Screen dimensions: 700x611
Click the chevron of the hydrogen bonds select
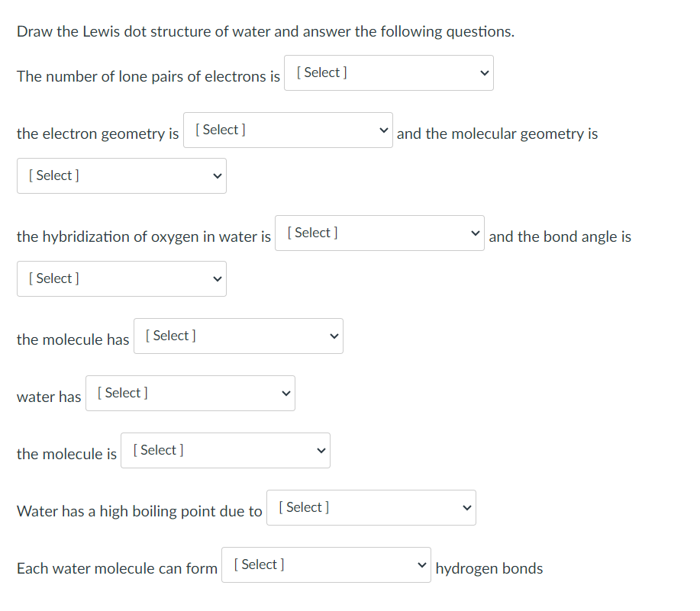422,565
